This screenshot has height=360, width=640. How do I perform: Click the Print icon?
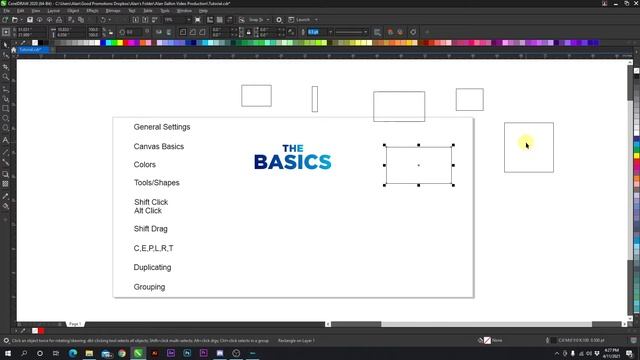tap(59, 20)
